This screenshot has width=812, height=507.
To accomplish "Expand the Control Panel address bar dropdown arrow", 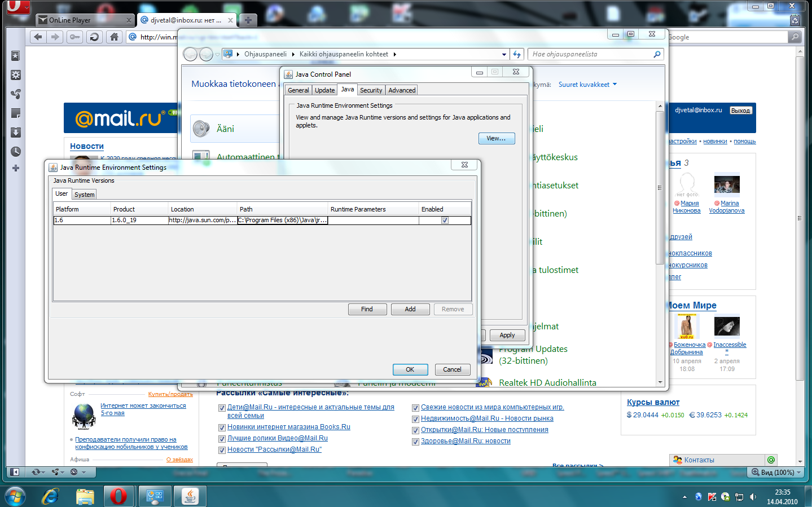I will point(504,55).
